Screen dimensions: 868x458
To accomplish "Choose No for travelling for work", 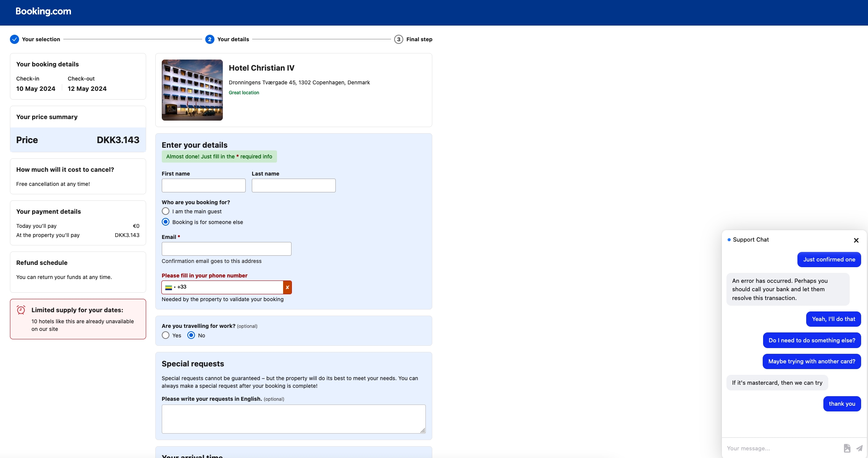I will [x=191, y=335].
